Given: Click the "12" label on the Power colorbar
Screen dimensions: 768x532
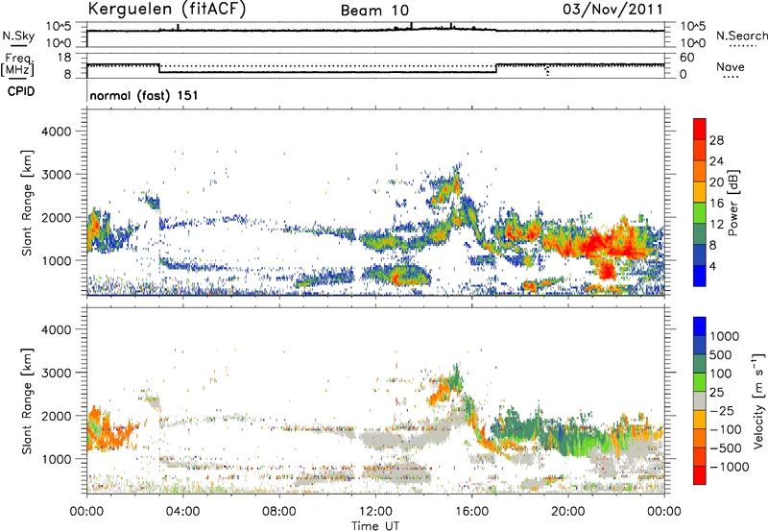Looking at the screenshot, I should [716, 225].
